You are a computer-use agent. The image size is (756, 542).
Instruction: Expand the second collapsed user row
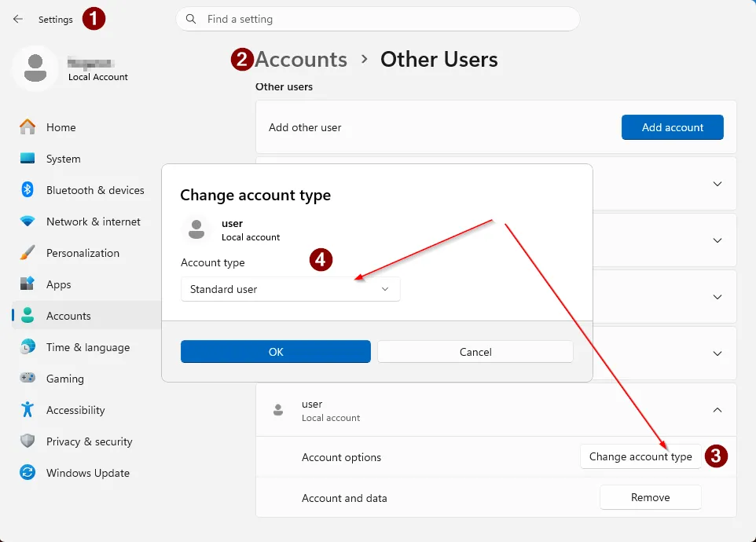717,240
